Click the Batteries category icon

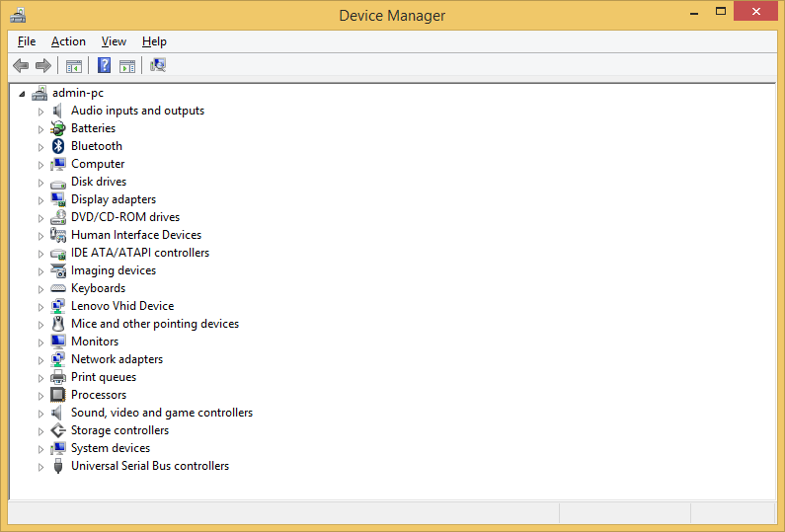click(x=58, y=128)
